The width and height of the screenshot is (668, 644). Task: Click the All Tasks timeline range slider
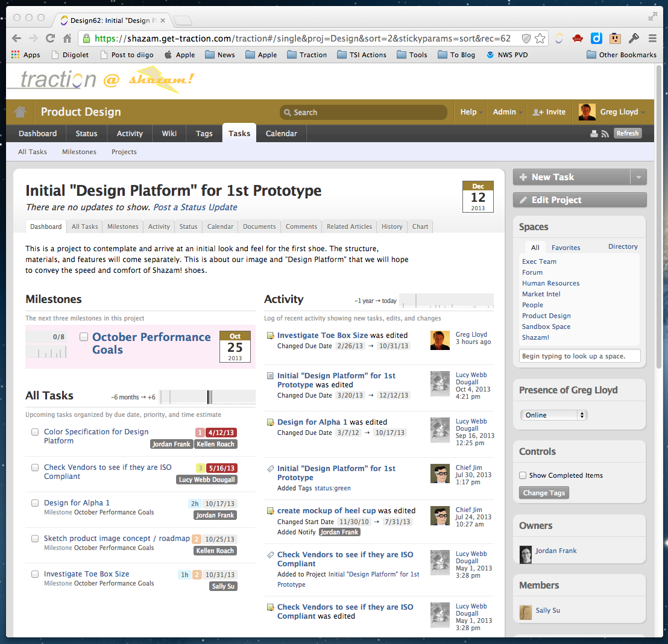pyautogui.click(x=207, y=397)
